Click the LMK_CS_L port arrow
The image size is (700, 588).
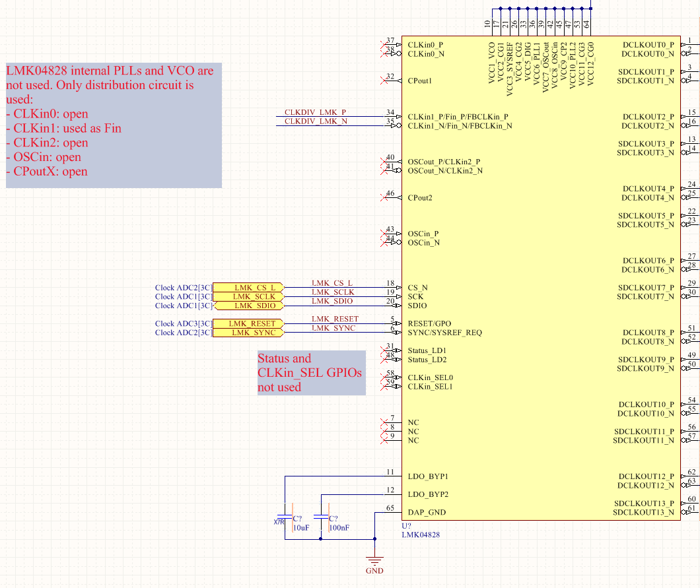pyautogui.click(x=250, y=287)
